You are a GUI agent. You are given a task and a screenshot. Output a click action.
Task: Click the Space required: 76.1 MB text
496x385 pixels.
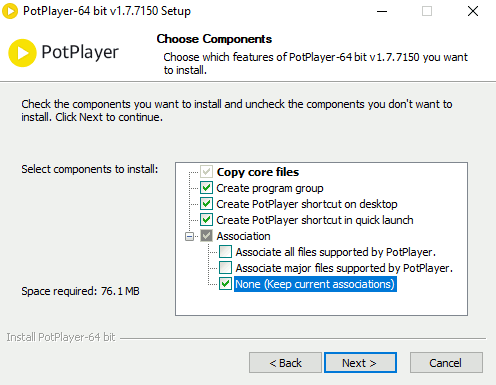click(x=80, y=291)
